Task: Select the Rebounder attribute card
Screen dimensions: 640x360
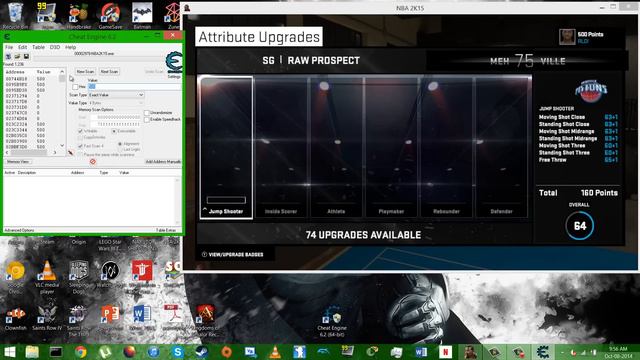Action: click(446, 147)
